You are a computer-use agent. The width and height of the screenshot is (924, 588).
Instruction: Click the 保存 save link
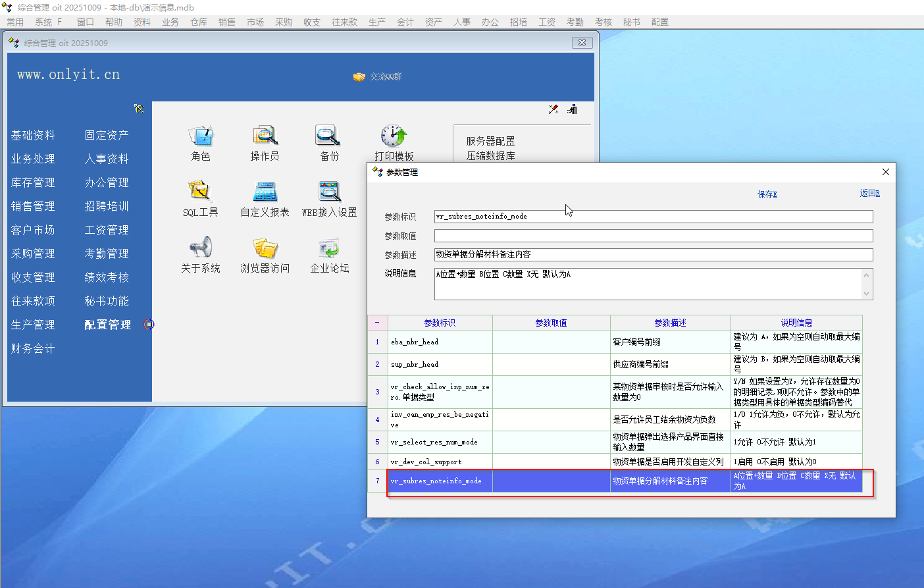coord(767,194)
